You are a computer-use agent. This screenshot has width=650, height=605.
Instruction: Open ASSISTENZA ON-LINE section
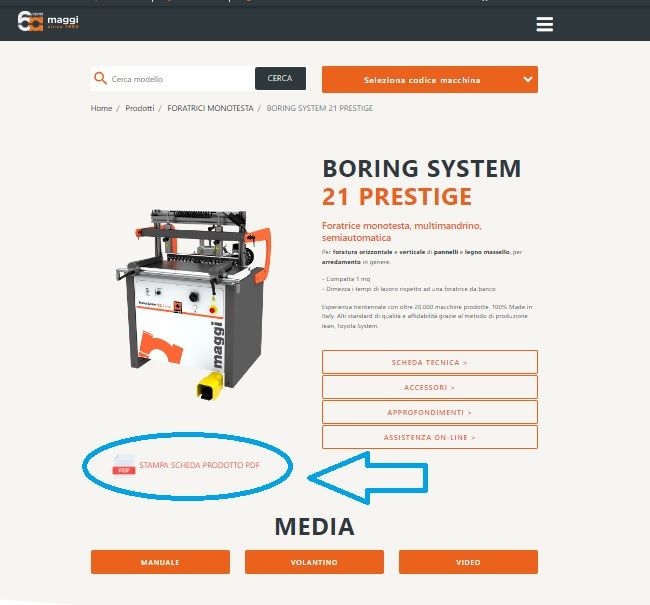pos(429,437)
